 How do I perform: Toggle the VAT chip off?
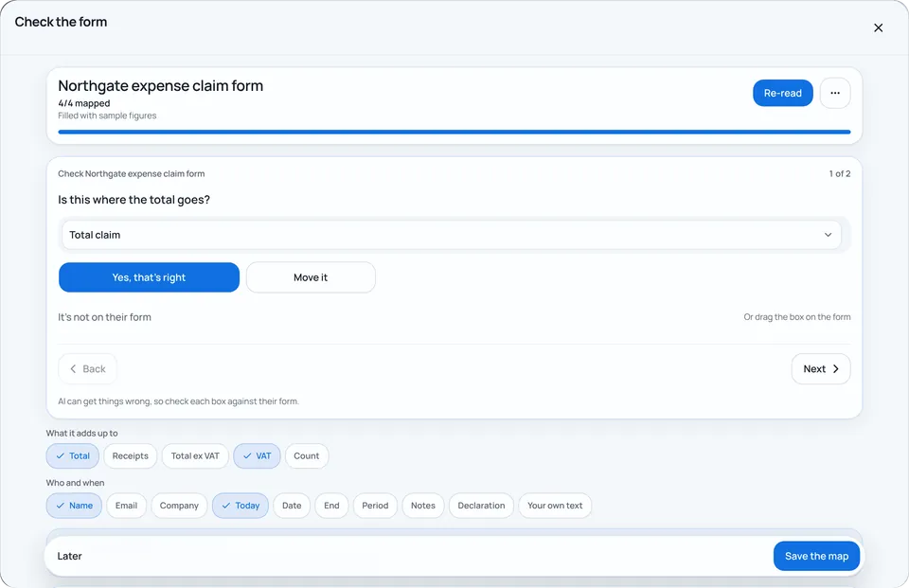tap(257, 455)
